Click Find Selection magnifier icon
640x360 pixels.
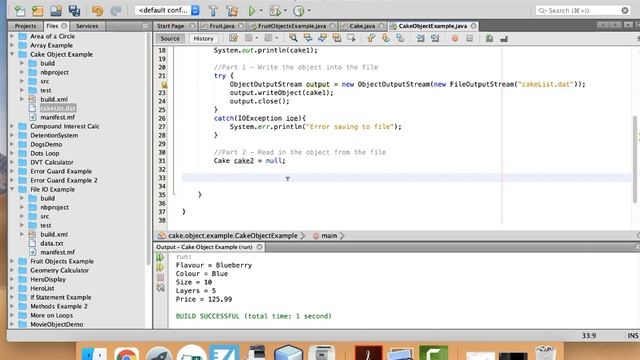click(293, 38)
